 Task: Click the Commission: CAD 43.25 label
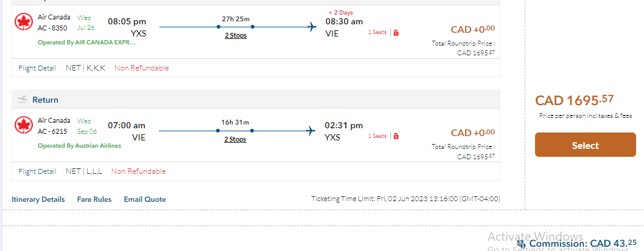tap(579, 243)
